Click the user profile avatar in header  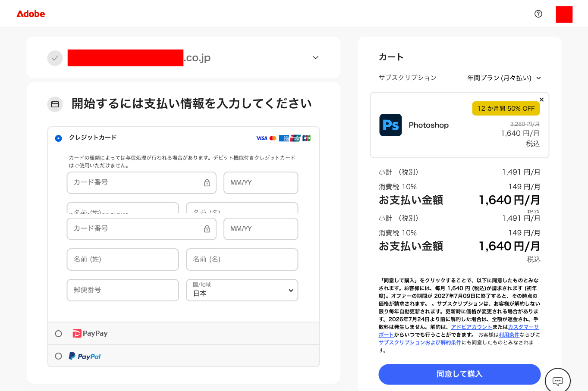coord(564,14)
